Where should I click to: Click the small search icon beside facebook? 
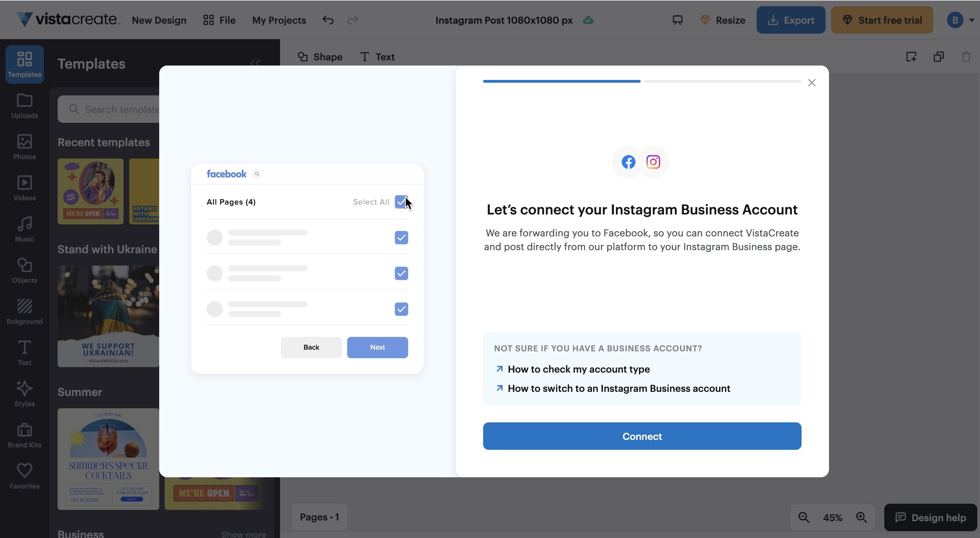coord(257,174)
